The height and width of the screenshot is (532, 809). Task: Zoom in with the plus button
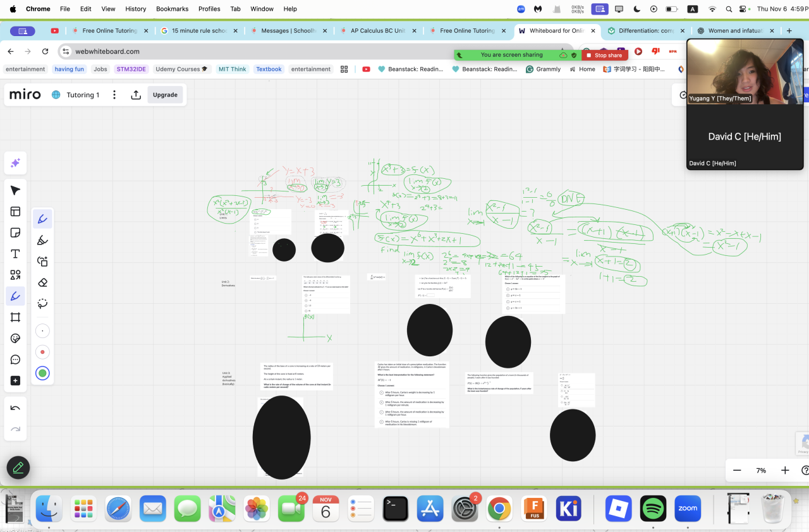[x=785, y=470]
